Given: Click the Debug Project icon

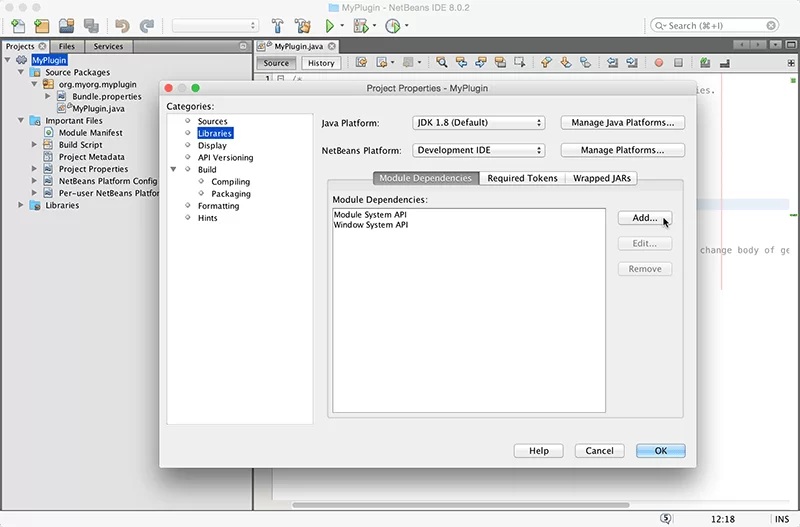Looking at the screenshot, I should point(361,26).
